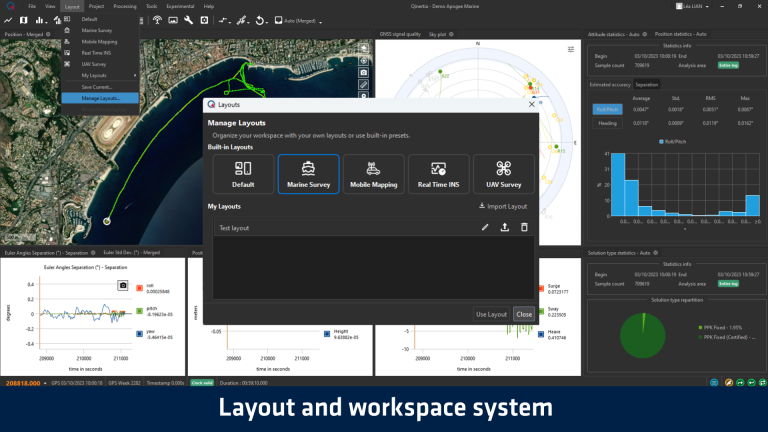This screenshot has width=768, height=432.
Task: Select the ruler measure tool on map
Action: [363, 85]
